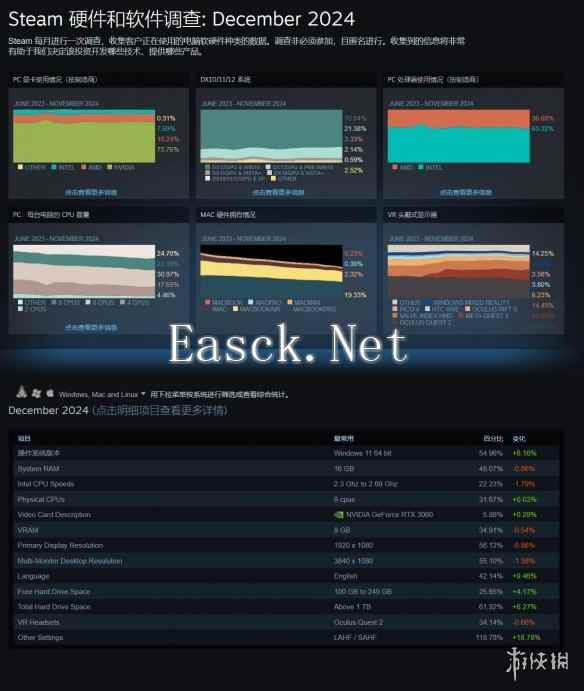584x691 pixels.
Task: Click the Oculus Quest 2 value
Action: 358,622
